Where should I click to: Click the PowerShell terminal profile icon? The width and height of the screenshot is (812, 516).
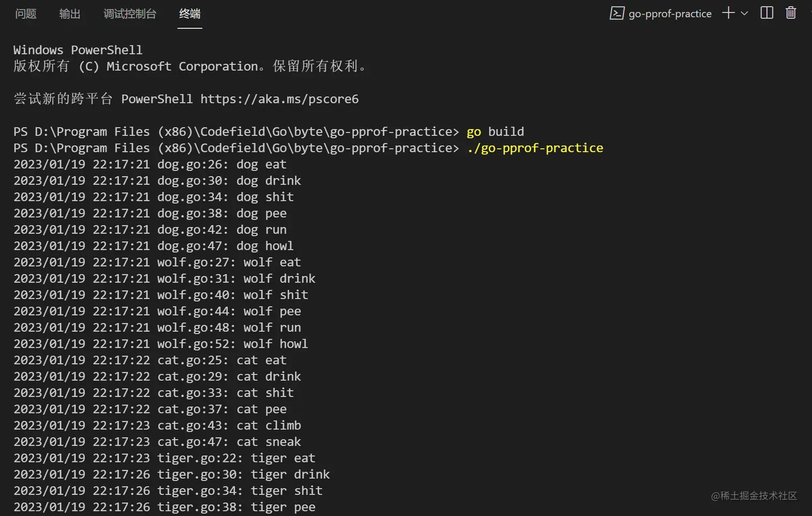pos(617,13)
